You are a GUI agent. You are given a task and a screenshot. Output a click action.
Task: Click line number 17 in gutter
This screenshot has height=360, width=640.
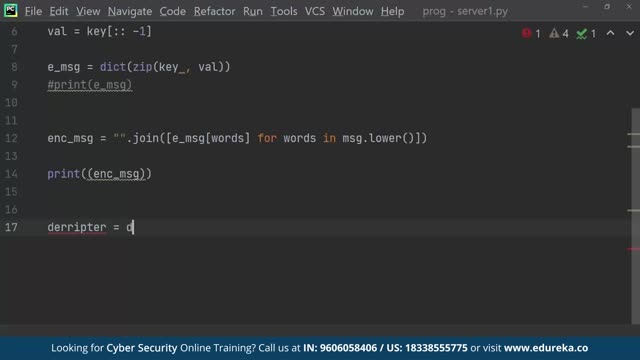[x=11, y=227]
